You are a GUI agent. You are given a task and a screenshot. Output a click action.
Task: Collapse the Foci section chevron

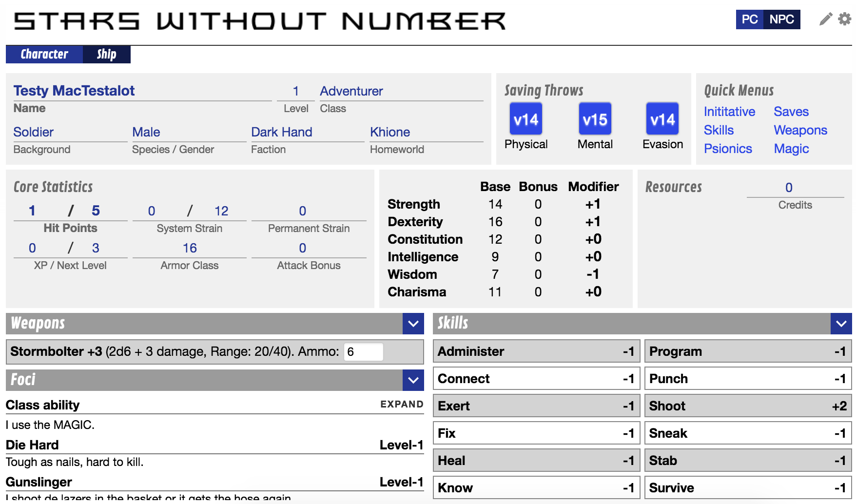pyautogui.click(x=413, y=380)
